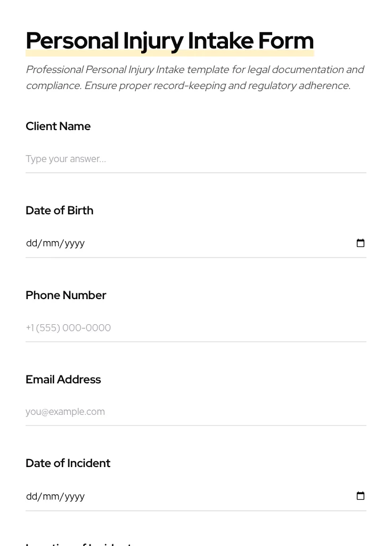Click the Date of Incident label
This screenshot has width=392, height=546.
click(x=68, y=463)
